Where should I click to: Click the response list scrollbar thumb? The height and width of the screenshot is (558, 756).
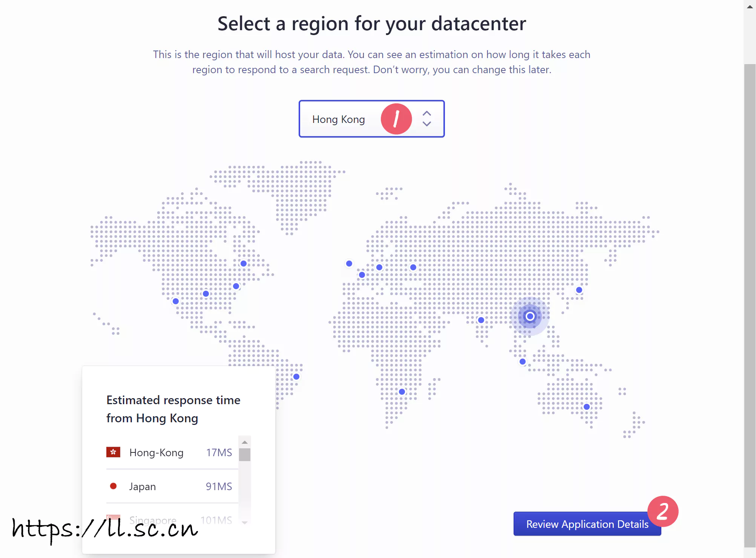click(x=244, y=454)
